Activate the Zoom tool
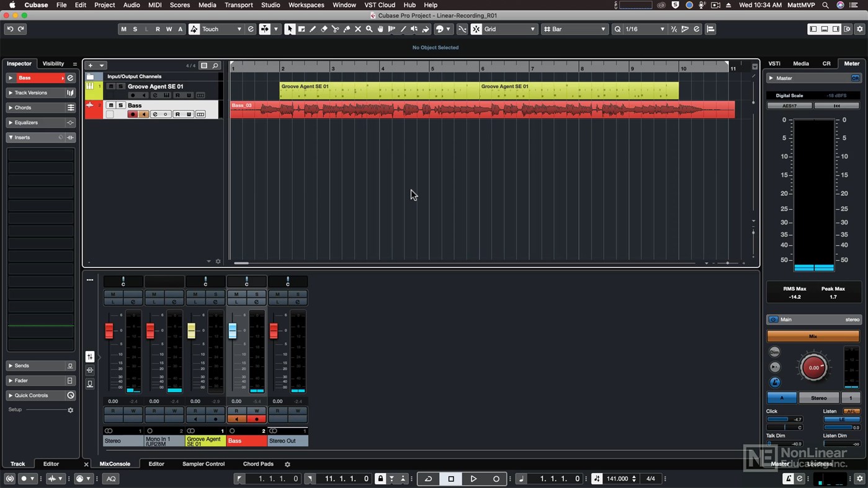 tap(369, 29)
